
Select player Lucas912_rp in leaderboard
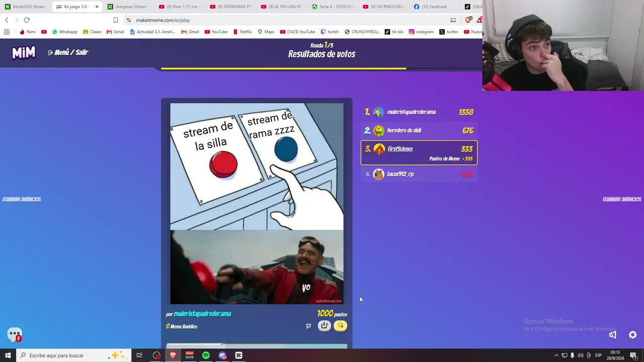pyautogui.click(x=419, y=174)
